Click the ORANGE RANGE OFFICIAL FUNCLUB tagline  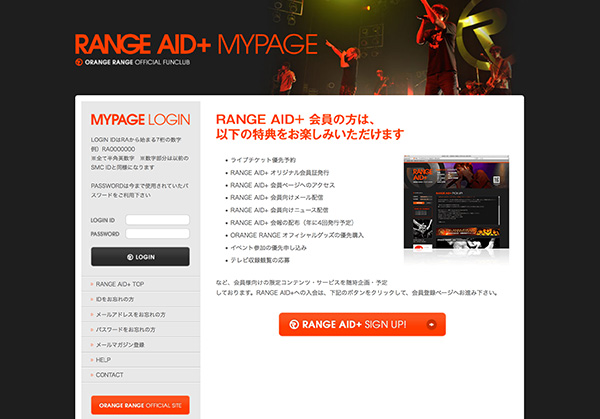pyautogui.click(x=133, y=62)
